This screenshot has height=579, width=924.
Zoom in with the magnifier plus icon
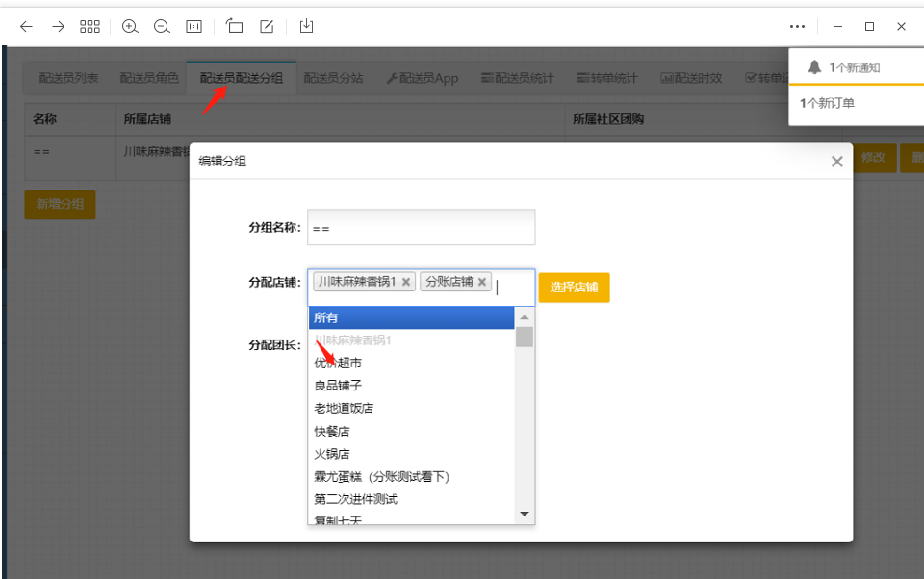click(130, 27)
